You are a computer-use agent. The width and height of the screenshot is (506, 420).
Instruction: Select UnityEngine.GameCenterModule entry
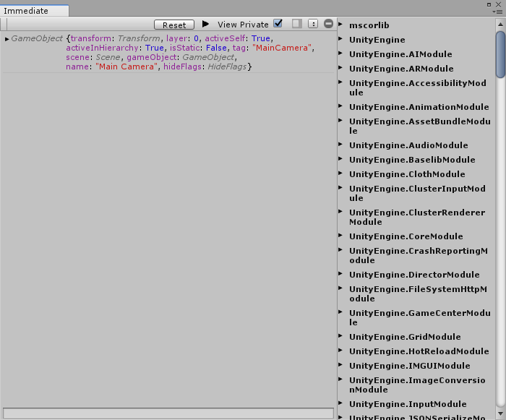coord(419,317)
